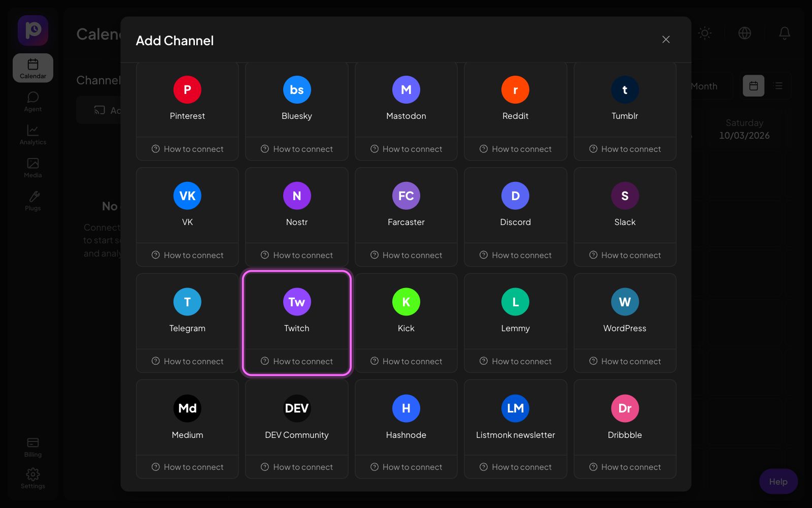The height and width of the screenshot is (508, 812).
Task: Choose the Tumblr channel icon
Action: 625,90
